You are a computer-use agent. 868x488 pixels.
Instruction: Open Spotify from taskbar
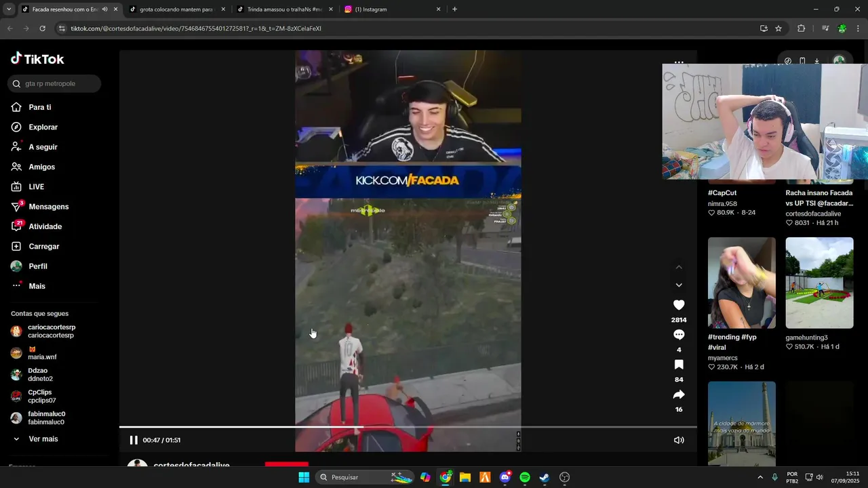coord(524,477)
